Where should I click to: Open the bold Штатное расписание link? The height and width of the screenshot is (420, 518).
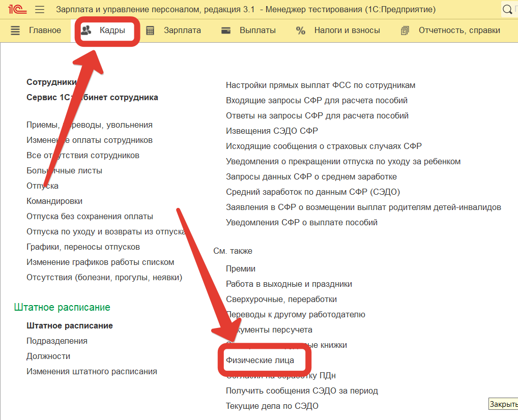pyautogui.click(x=70, y=325)
